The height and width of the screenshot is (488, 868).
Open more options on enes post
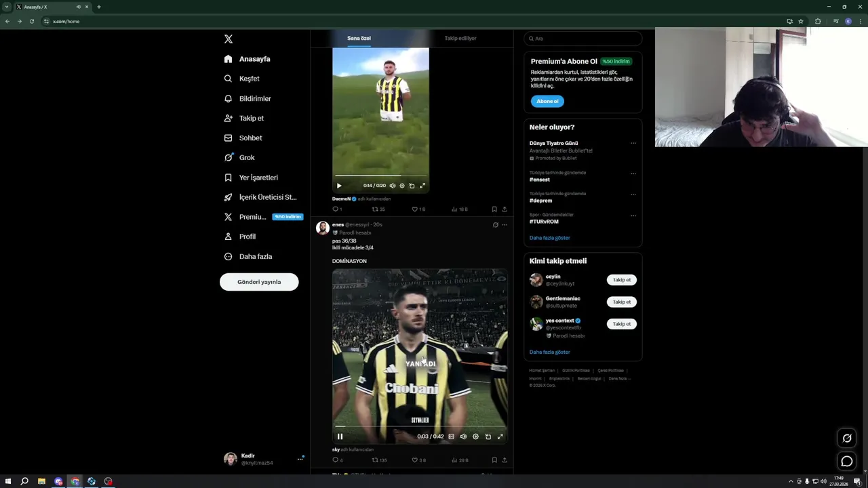pyautogui.click(x=505, y=225)
